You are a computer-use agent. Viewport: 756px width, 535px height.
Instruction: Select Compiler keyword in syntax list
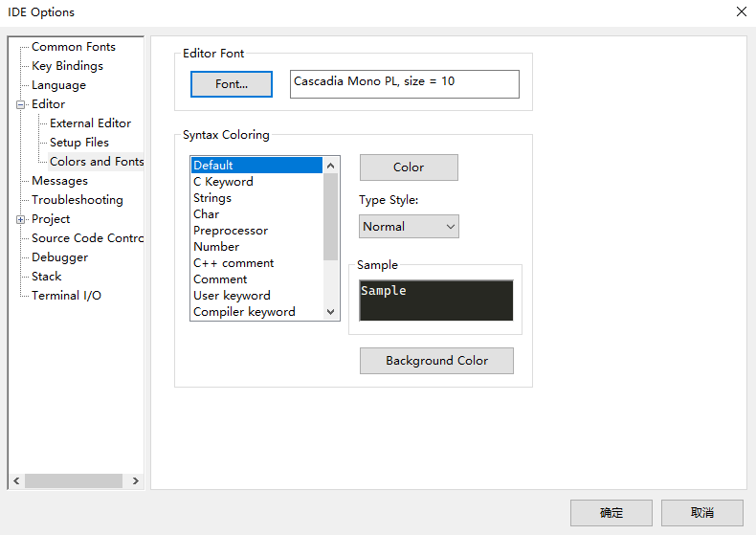[x=257, y=312]
